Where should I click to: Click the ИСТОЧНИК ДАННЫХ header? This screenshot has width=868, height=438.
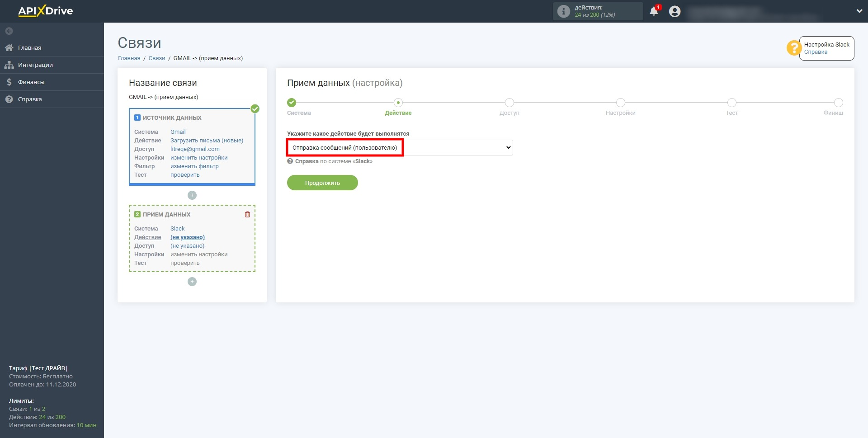172,118
